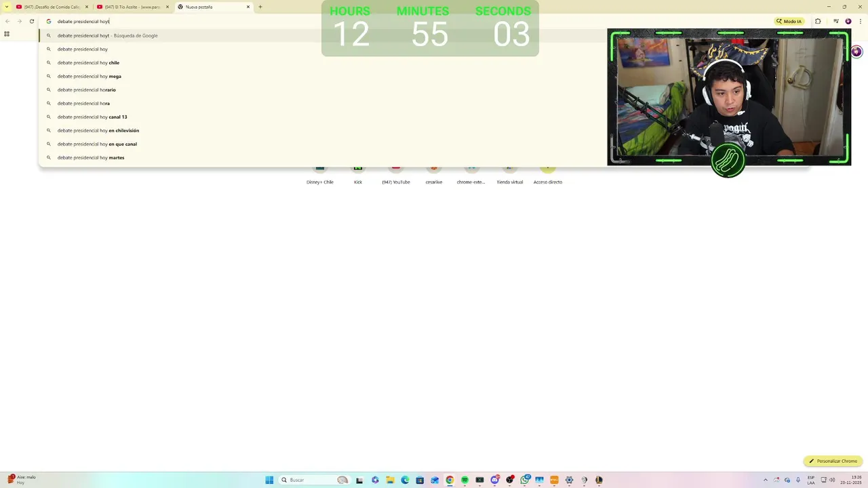Open League of Legends taskbar icon
Image resolution: width=868 pixels, height=488 pixels.
tap(599, 480)
